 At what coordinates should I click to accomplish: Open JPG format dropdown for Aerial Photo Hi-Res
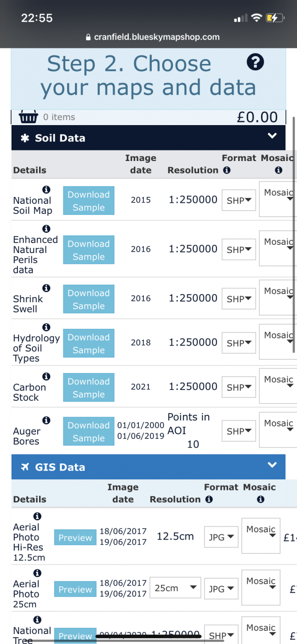point(221,537)
